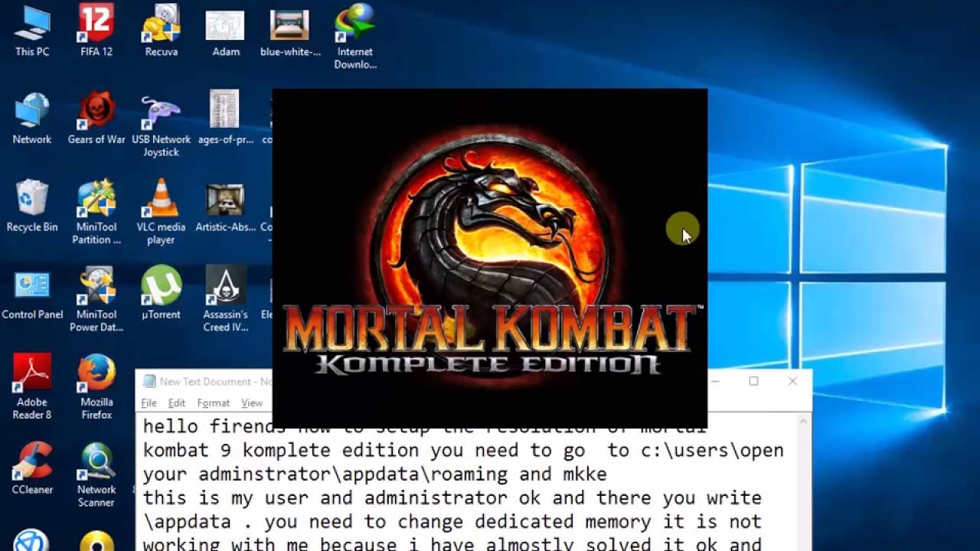Image resolution: width=980 pixels, height=551 pixels.
Task: Select the Mozilla Firefox shortcut
Action: tap(96, 386)
